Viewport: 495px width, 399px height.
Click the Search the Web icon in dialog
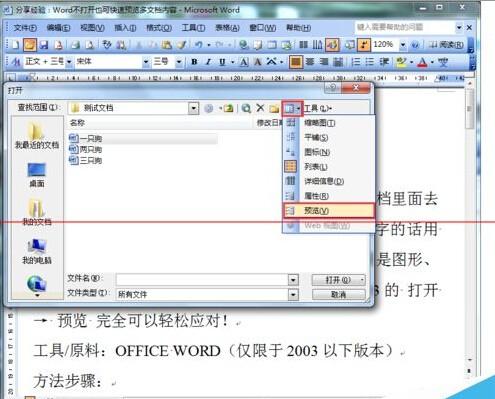point(246,108)
